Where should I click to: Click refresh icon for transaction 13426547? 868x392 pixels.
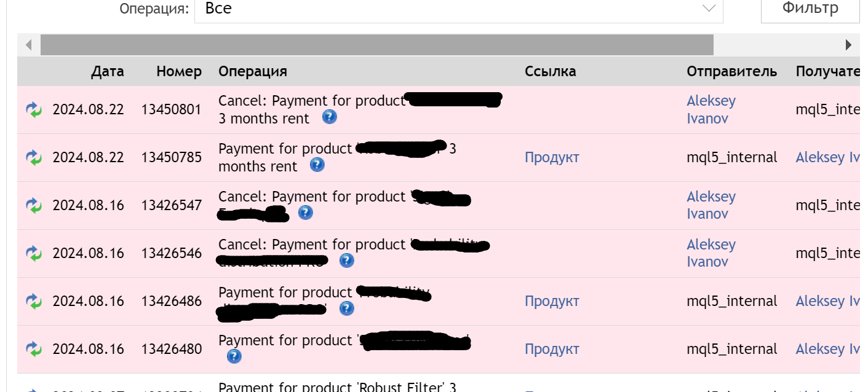(34, 206)
